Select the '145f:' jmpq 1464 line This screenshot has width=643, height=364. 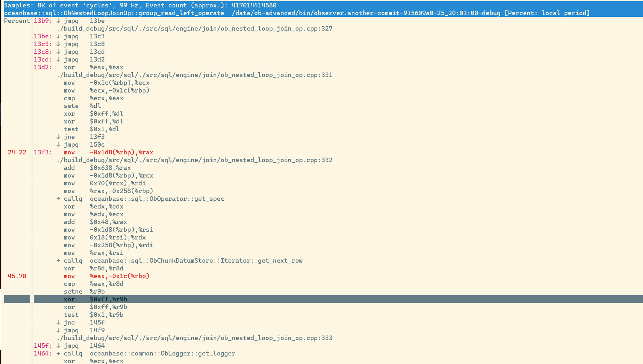click(x=69, y=345)
